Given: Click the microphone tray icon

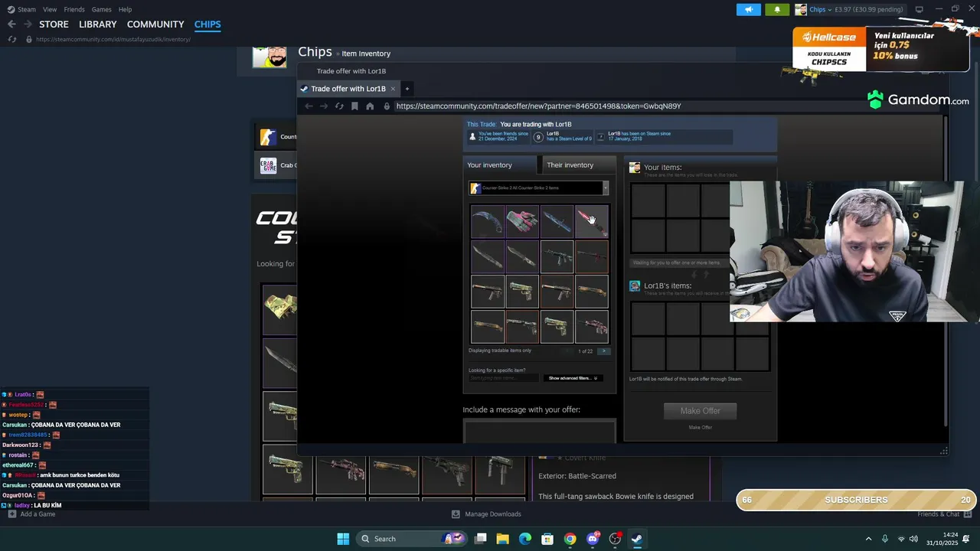Looking at the screenshot, I should (885, 539).
